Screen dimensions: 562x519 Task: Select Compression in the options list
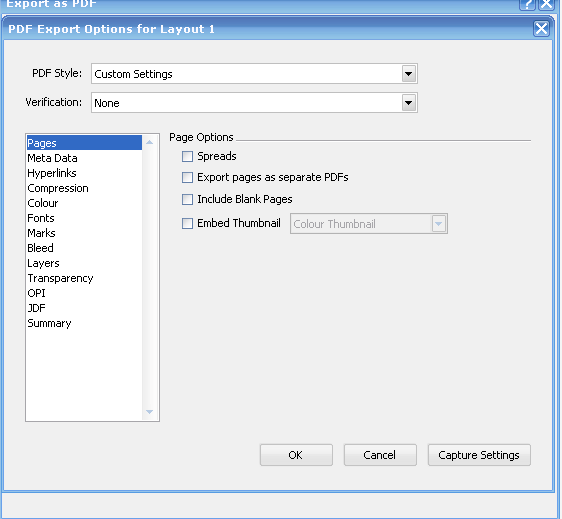(x=58, y=188)
